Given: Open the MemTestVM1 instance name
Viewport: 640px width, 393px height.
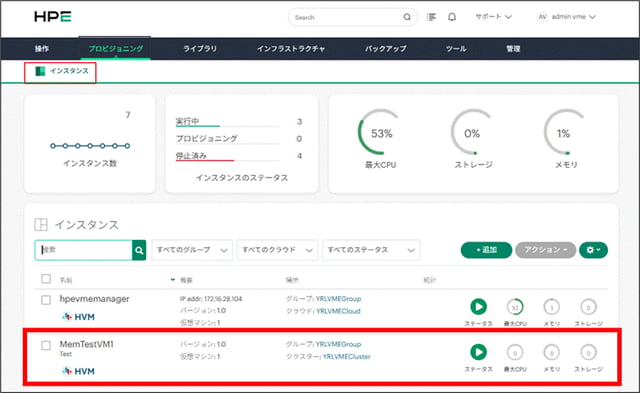Looking at the screenshot, I should tap(87, 344).
